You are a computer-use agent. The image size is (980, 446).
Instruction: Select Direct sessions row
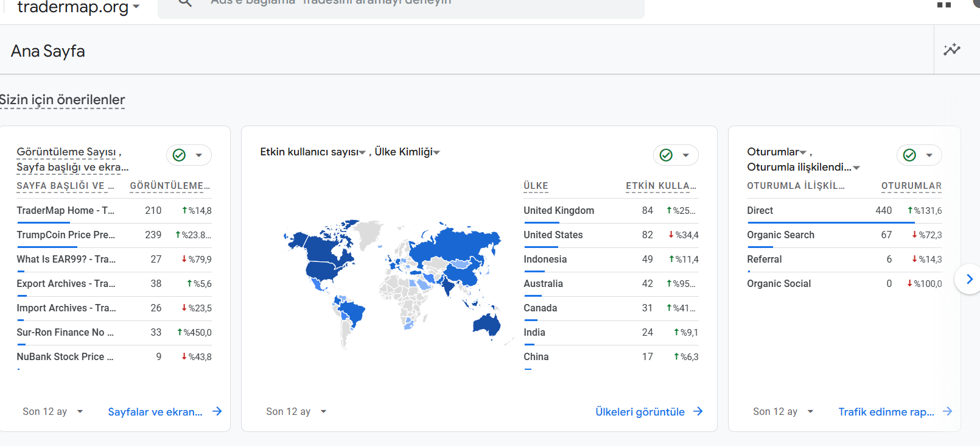point(844,211)
